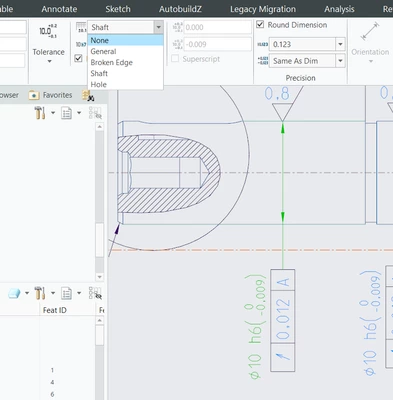Viewport: 393px width, 400px height.
Task: Open the Same As Dim dropdown
Action: 340,61
